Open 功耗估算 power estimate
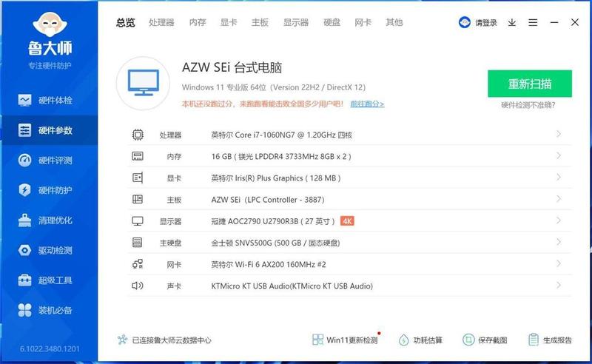This screenshot has width=592, height=364. pyautogui.click(x=420, y=340)
